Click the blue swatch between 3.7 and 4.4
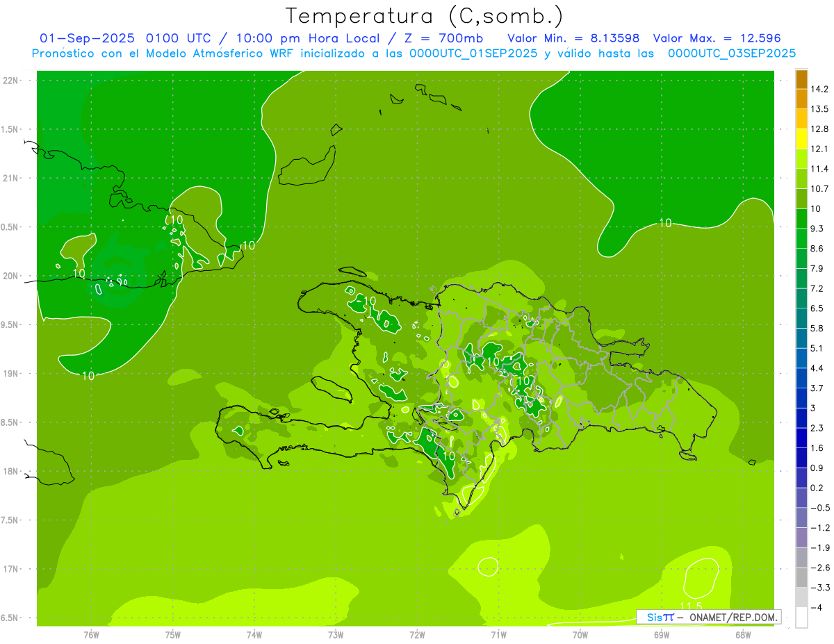Image resolution: width=834 pixels, height=644 pixels. (x=801, y=377)
